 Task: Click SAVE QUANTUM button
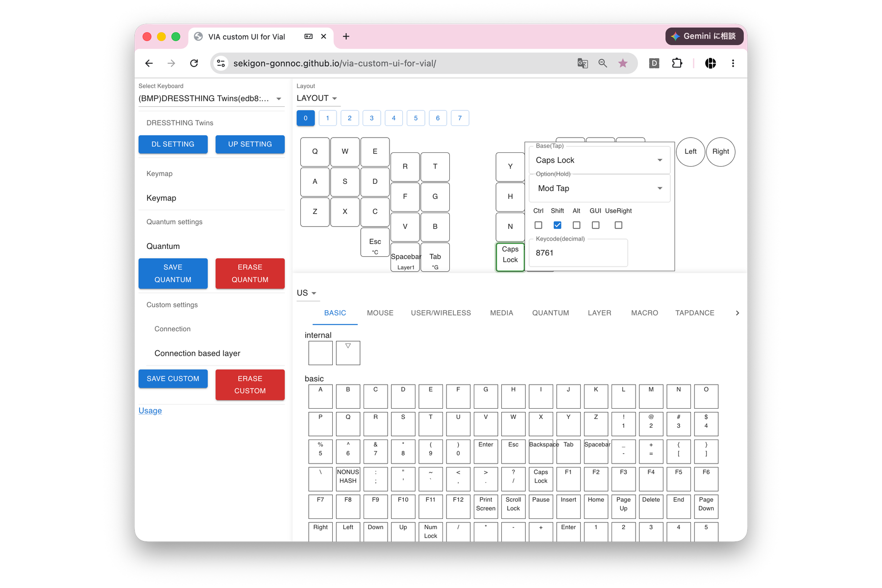173,273
